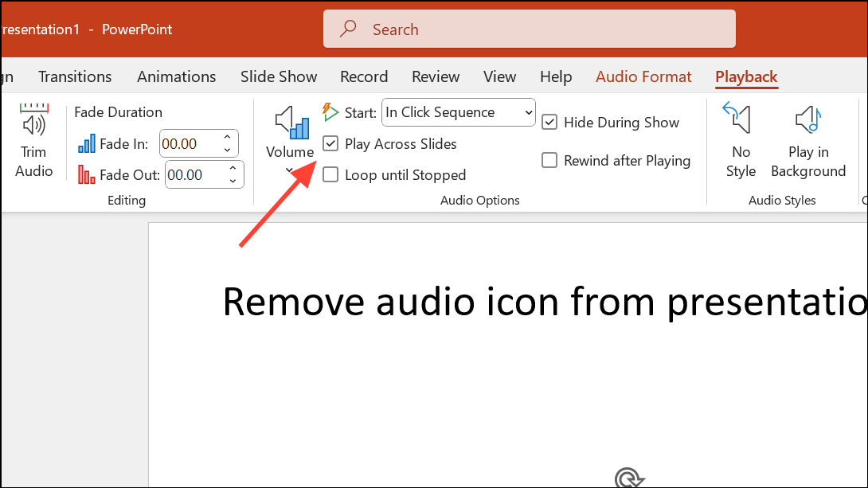Enable Loop until Stopped
Image resolution: width=868 pixels, height=488 pixels.
click(330, 175)
